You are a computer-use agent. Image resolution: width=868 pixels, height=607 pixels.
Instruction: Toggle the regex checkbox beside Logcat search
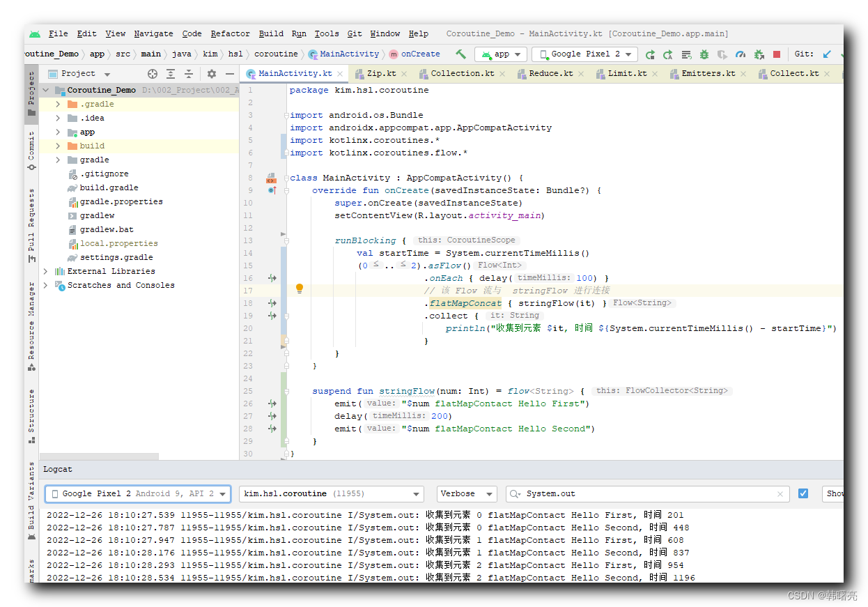pyautogui.click(x=803, y=493)
